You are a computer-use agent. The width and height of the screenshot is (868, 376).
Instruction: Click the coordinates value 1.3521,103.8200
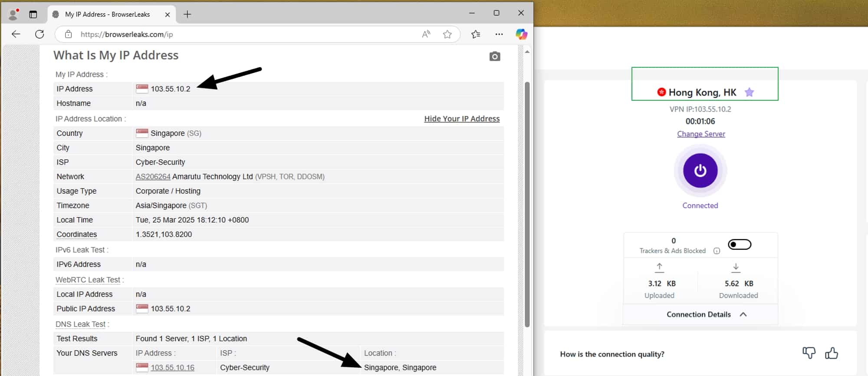[x=164, y=234]
